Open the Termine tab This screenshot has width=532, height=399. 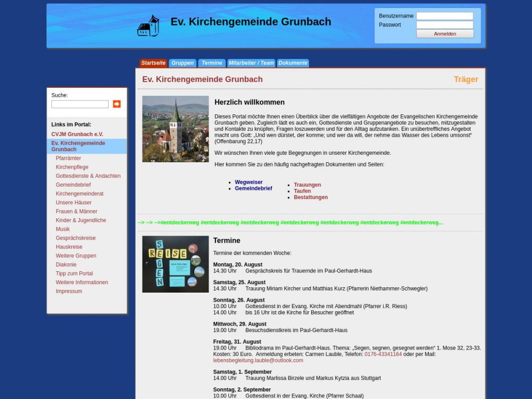(x=212, y=63)
